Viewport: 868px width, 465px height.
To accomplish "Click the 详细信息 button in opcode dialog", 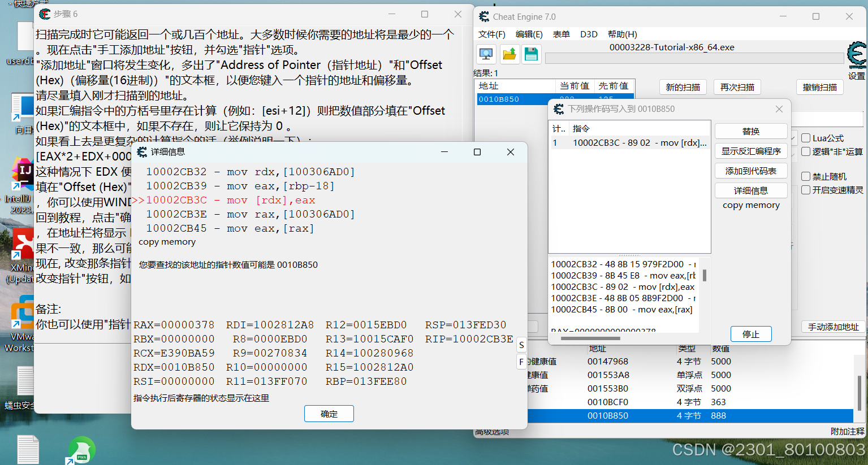I will (x=751, y=190).
